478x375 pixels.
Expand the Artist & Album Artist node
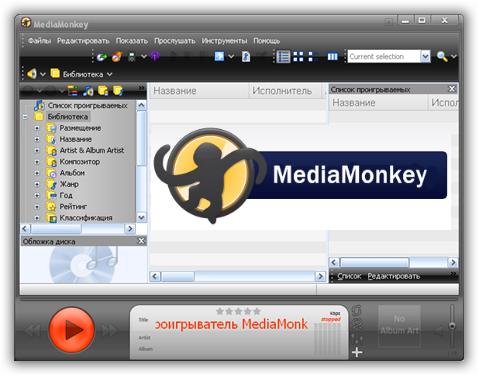[x=37, y=151]
